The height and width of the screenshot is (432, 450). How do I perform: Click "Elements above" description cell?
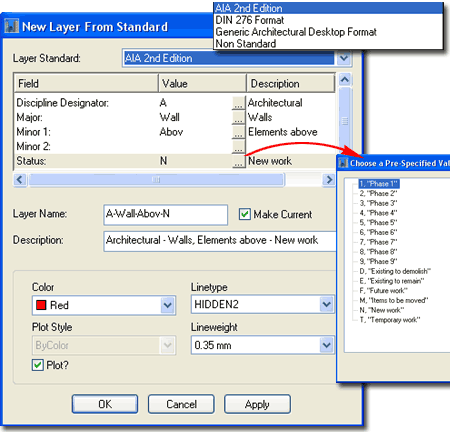pos(283,132)
